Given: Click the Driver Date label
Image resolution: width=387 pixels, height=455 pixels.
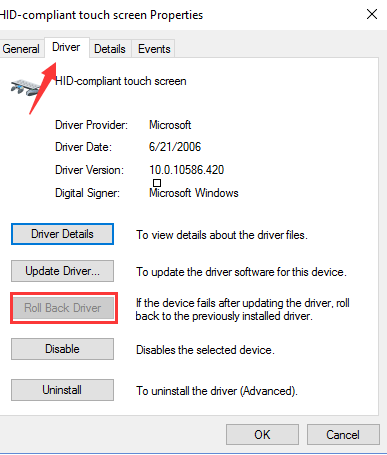Looking at the screenshot, I should point(83,147).
